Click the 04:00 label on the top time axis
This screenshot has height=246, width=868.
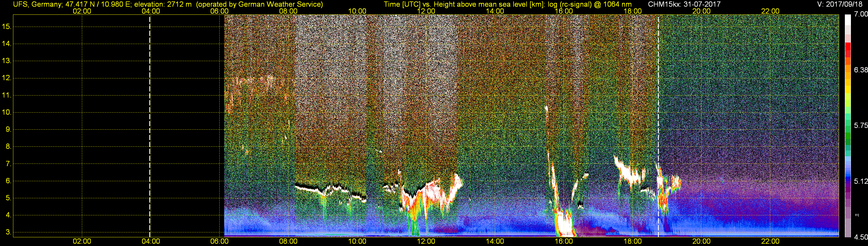(x=151, y=11)
